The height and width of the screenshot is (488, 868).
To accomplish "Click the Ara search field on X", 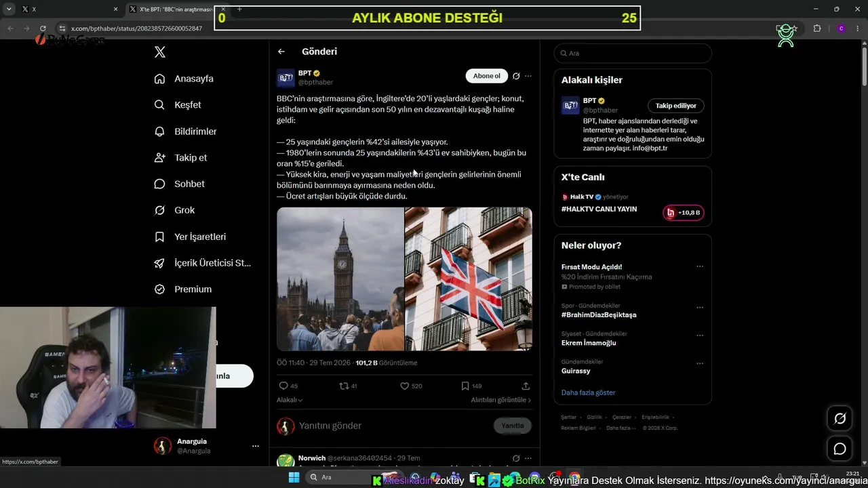I will (632, 53).
